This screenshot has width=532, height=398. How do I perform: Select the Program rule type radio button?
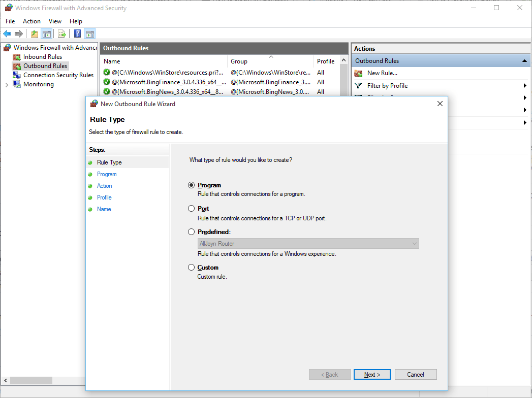(x=192, y=185)
